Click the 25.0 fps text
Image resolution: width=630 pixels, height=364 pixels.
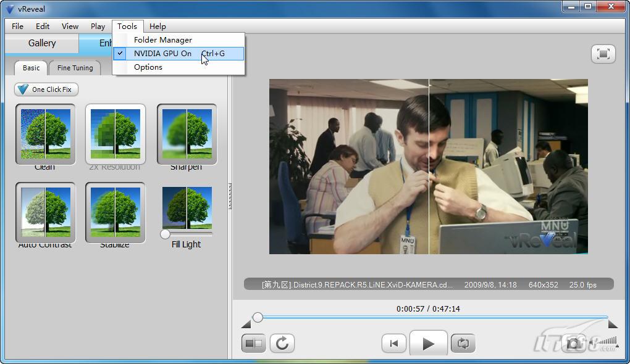click(x=582, y=284)
